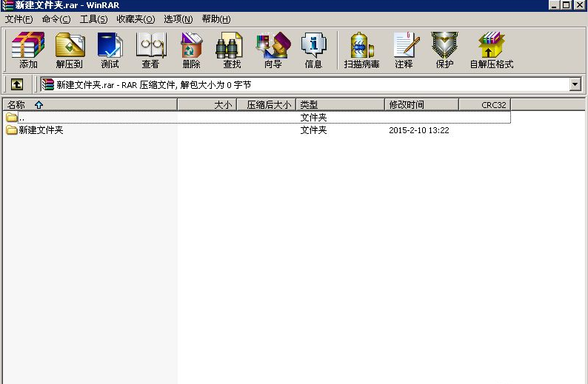Show archive 信息 (Info) icon

point(313,50)
